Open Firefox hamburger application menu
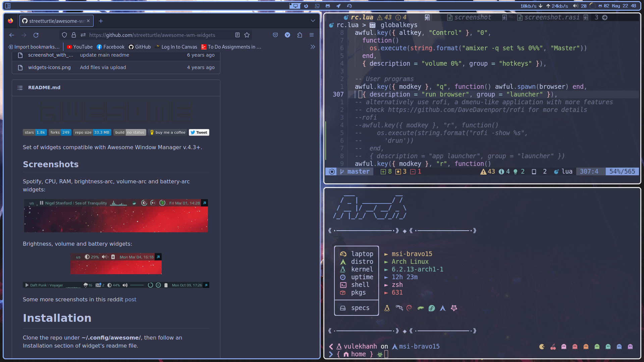644x362 pixels. 312,35
